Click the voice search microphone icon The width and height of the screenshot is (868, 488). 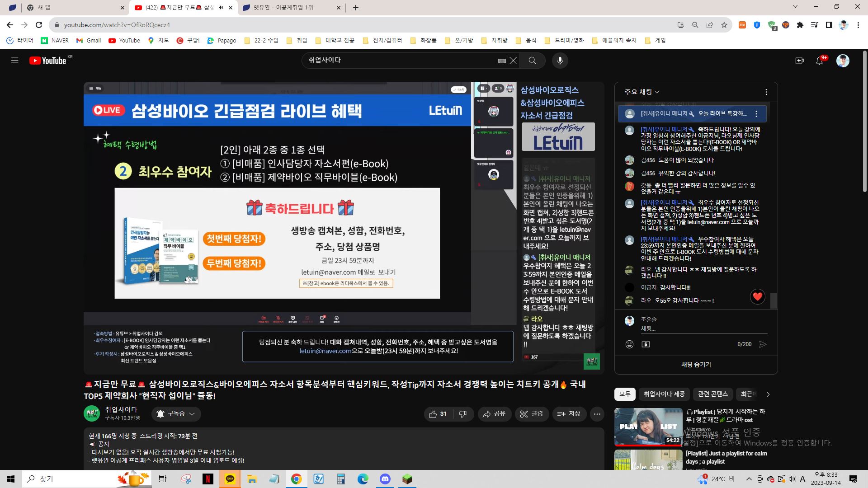click(x=560, y=61)
